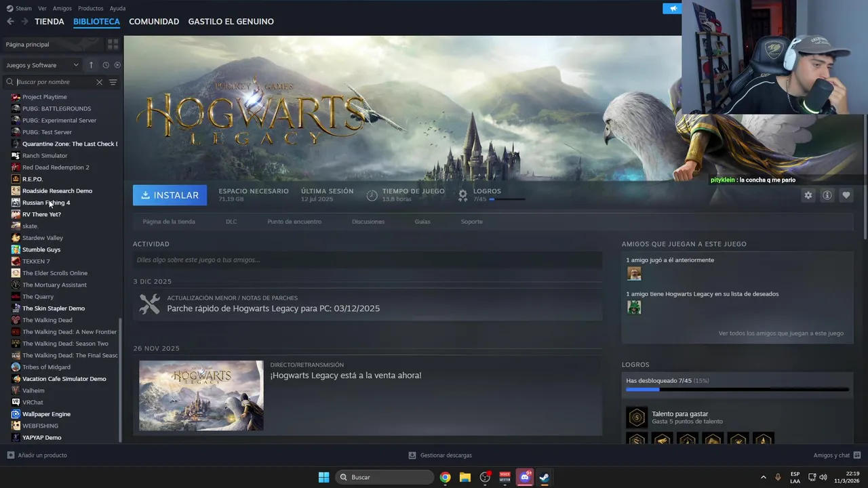Toggle the library grid view icon
This screenshot has height=488, width=868.
113,44
